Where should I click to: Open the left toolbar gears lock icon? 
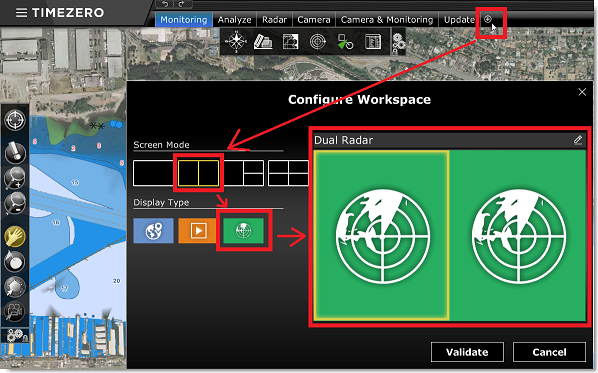point(17,336)
